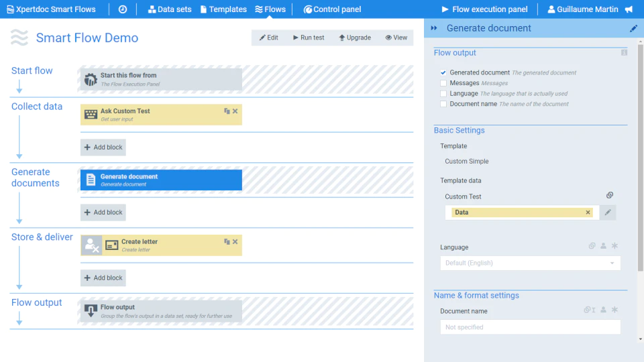Enable the Messages output checkbox
Image resolution: width=644 pixels, height=362 pixels.
click(443, 83)
